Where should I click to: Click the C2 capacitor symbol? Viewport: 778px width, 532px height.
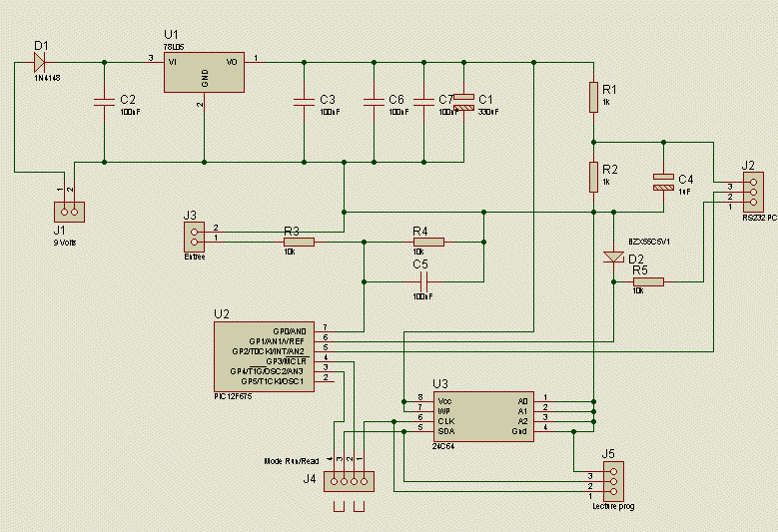click(x=104, y=102)
